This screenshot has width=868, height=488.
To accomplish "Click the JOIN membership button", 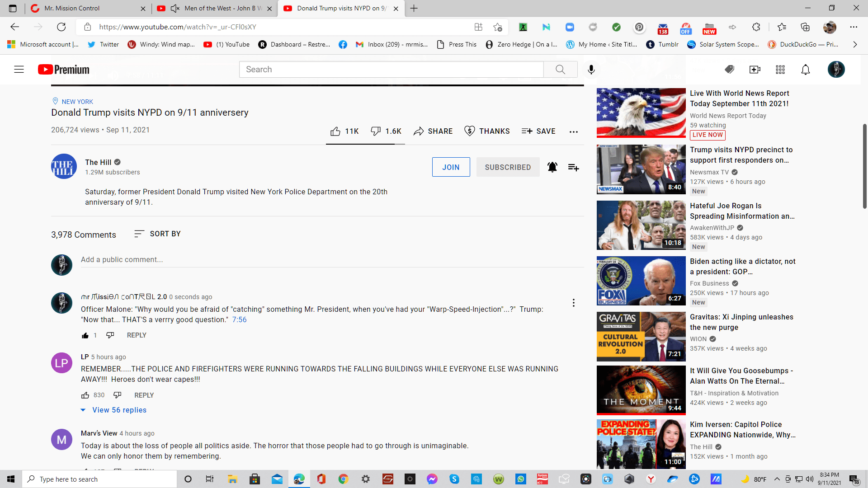I will pos(451,167).
